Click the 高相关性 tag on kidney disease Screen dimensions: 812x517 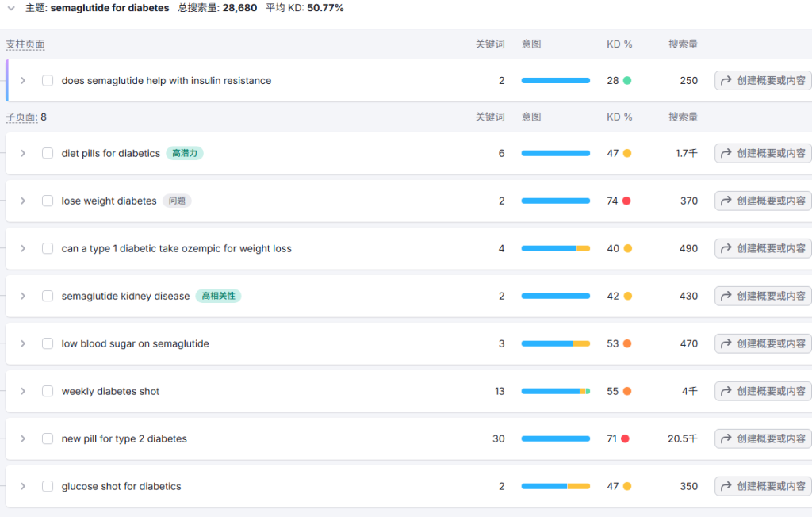(x=218, y=296)
